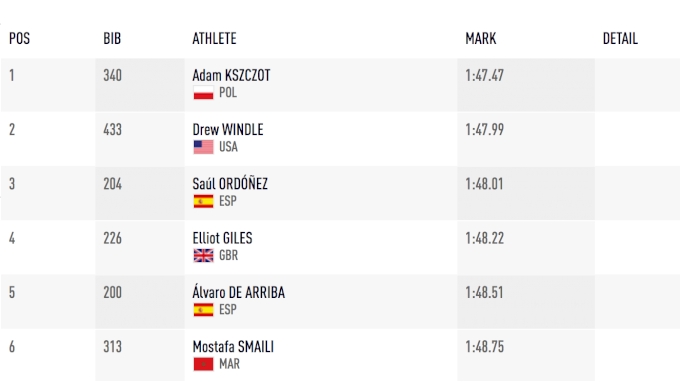Select Saúl ORDÓÑEZ athlete name
This screenshot has width=680, height=382.
[x=230, y=183]
